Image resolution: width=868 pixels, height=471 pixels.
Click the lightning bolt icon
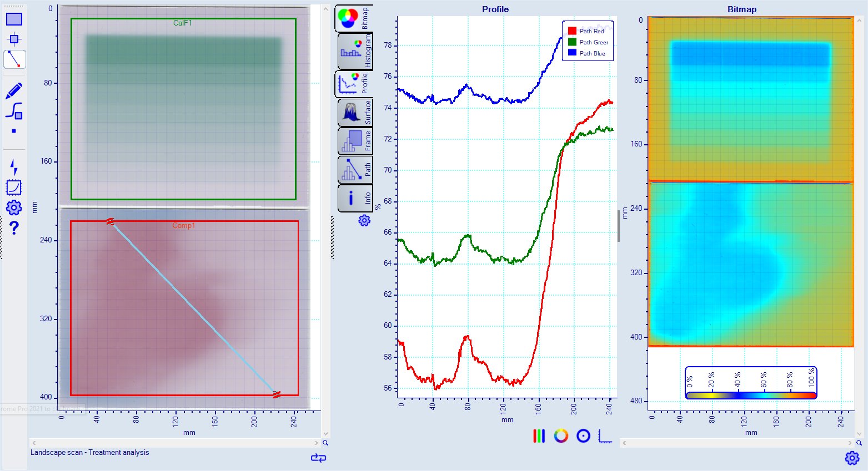[14, 167]
